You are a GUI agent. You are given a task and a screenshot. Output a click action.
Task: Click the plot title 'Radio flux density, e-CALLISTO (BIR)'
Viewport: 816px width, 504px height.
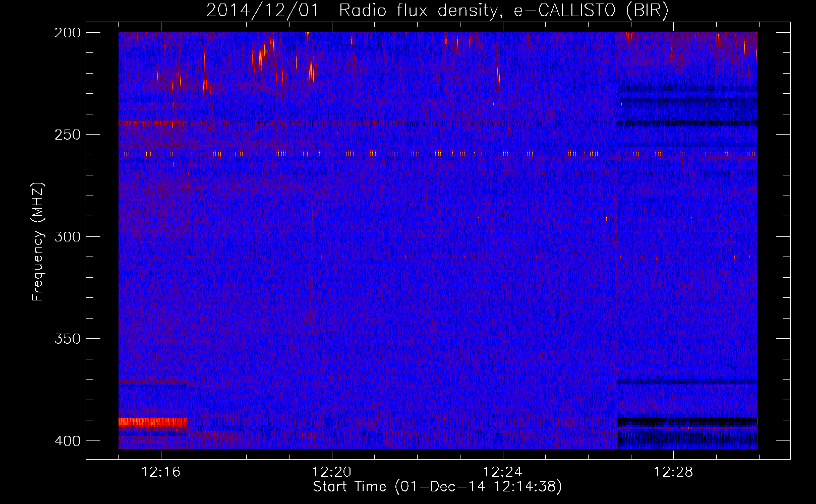pos(504,10)
